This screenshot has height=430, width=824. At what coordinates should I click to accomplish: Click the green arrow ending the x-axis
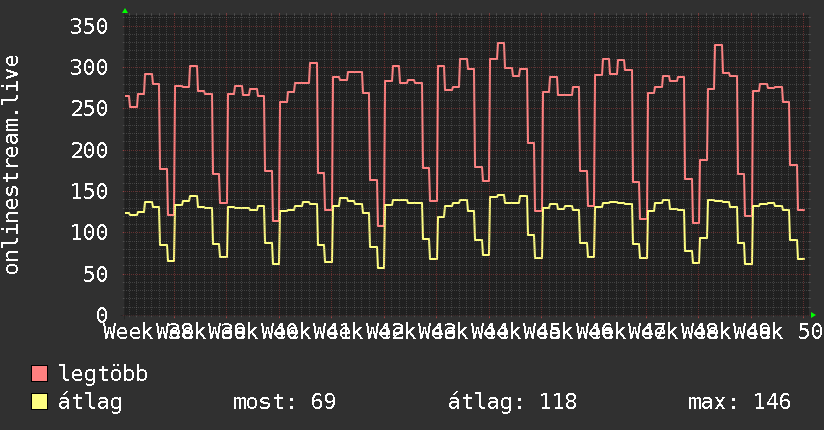[x=813, y=315]
